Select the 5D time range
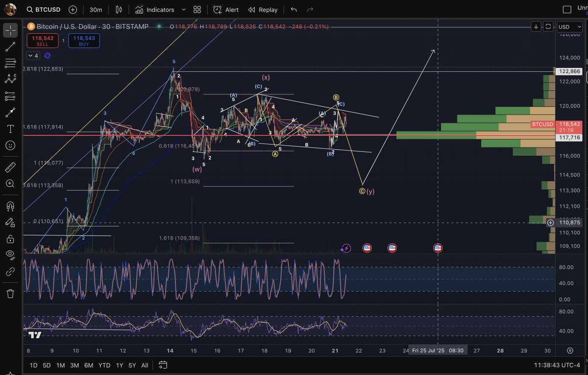Viewport: 588px width, 375px height. pyautogui.click(x=47, y=365)
